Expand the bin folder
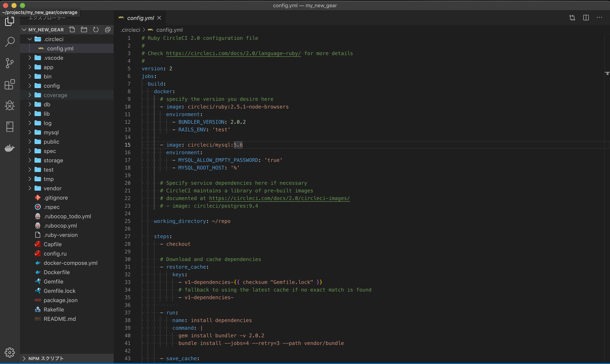 tap(30, 76)
